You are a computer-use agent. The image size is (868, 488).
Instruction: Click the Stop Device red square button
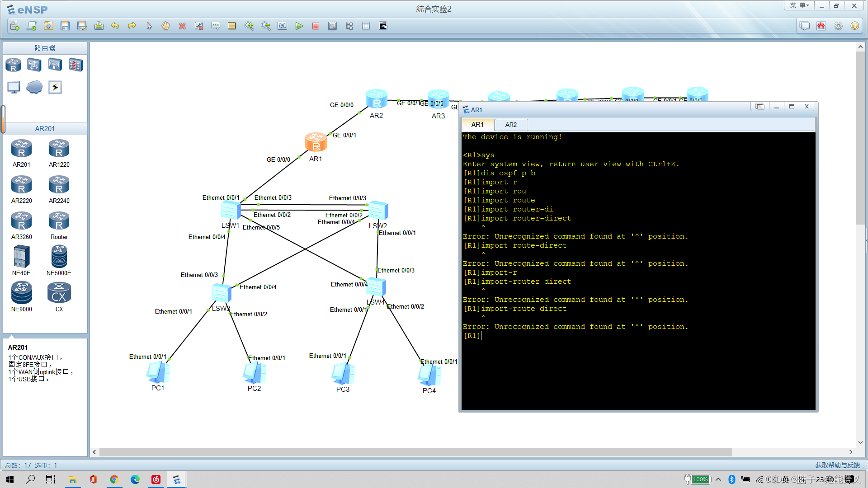pos(316,26)
